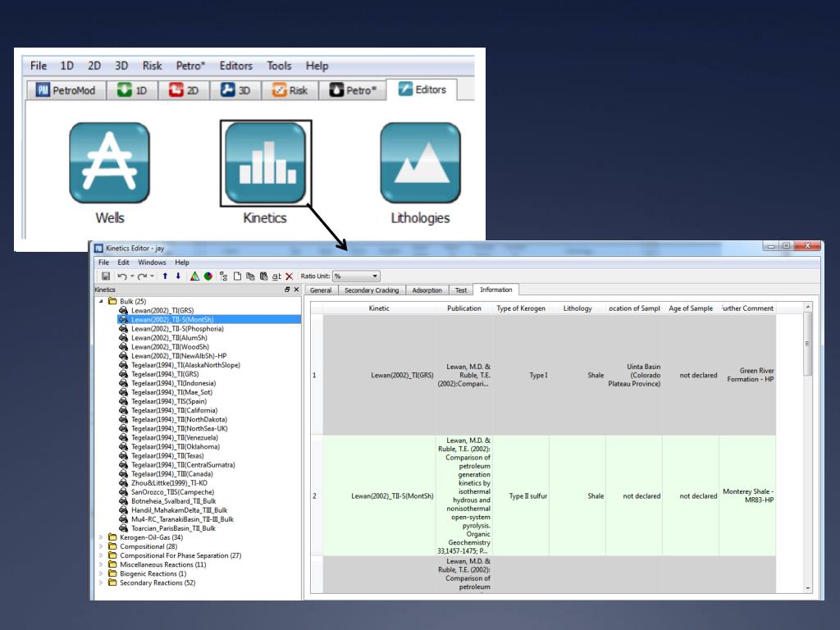Click the Save icon in Kinetics Editor toolbar
The width and height of the screenshot is (840, 630).
(x=106, y=276)
